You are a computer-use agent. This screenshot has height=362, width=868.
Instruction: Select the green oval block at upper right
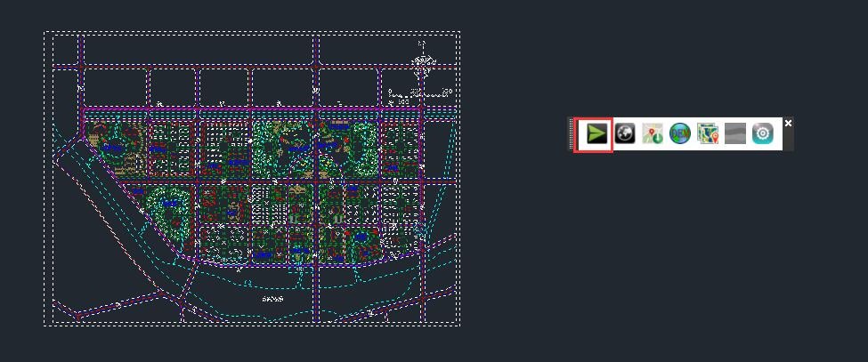(x=363, y=147)
